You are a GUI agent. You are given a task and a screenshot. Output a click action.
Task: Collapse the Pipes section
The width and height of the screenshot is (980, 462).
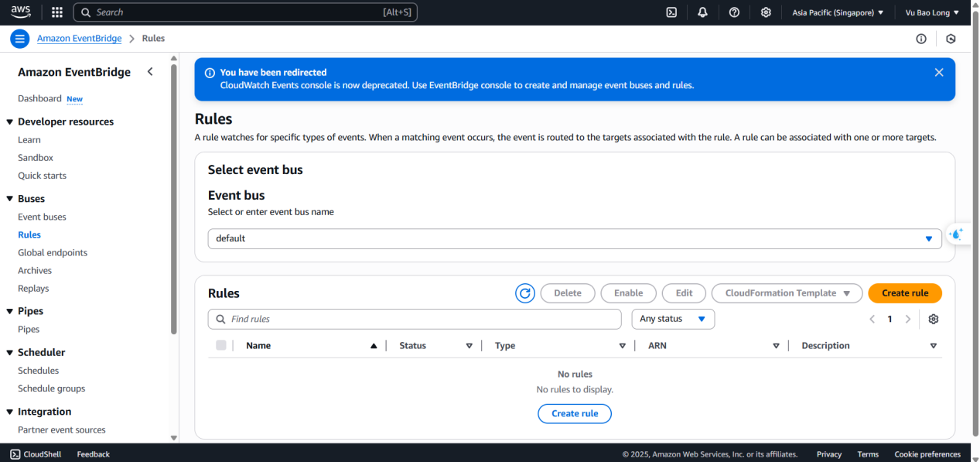pos(10,311)
